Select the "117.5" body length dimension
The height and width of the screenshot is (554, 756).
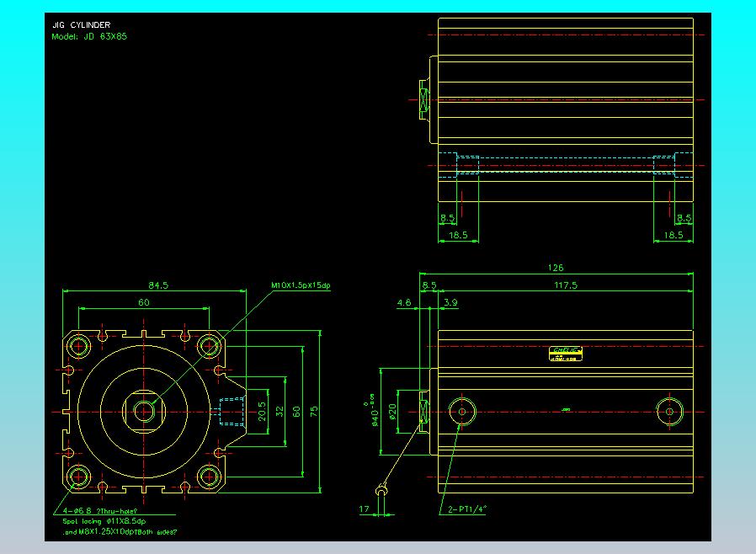point(566,285)
